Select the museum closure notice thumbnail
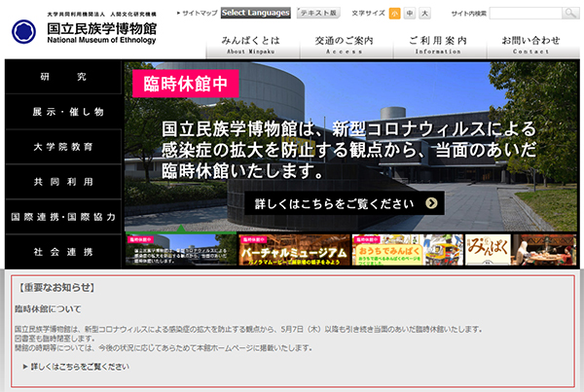The image size is (584, 392). pos(181,250)
